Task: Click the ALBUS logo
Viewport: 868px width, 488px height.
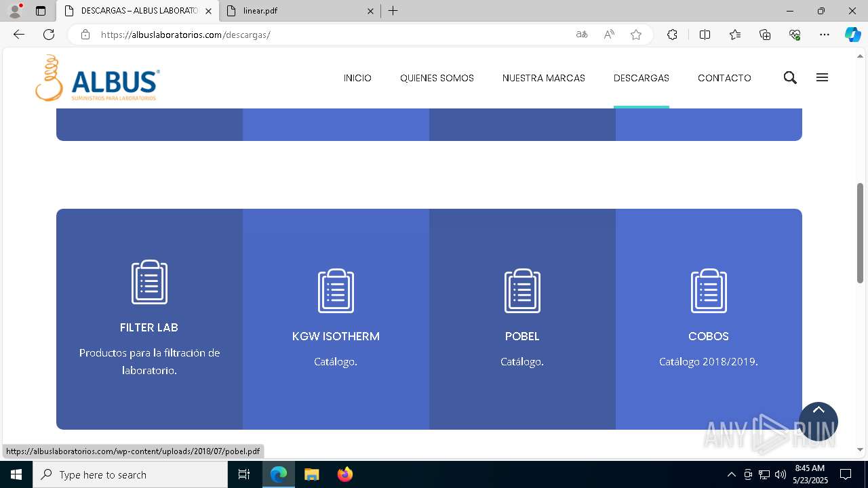Action: [98, 78]
